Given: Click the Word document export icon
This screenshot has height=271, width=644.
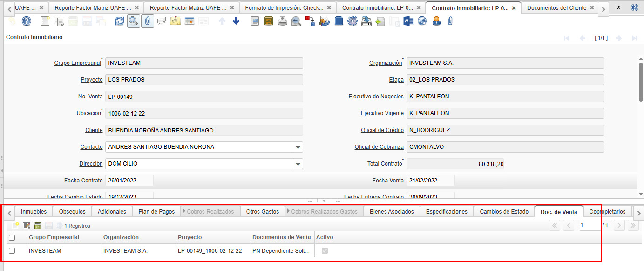Looking at the screenshot, I should point(408,21).
